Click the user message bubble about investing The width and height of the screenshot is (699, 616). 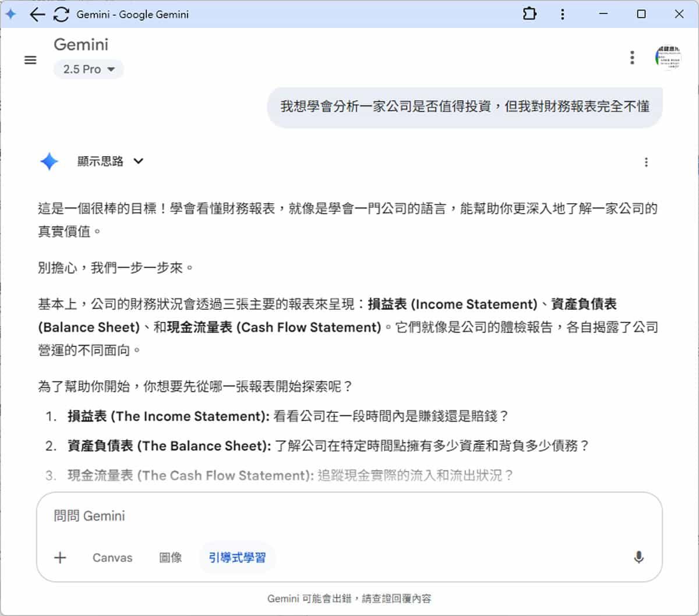click(464, 107)
